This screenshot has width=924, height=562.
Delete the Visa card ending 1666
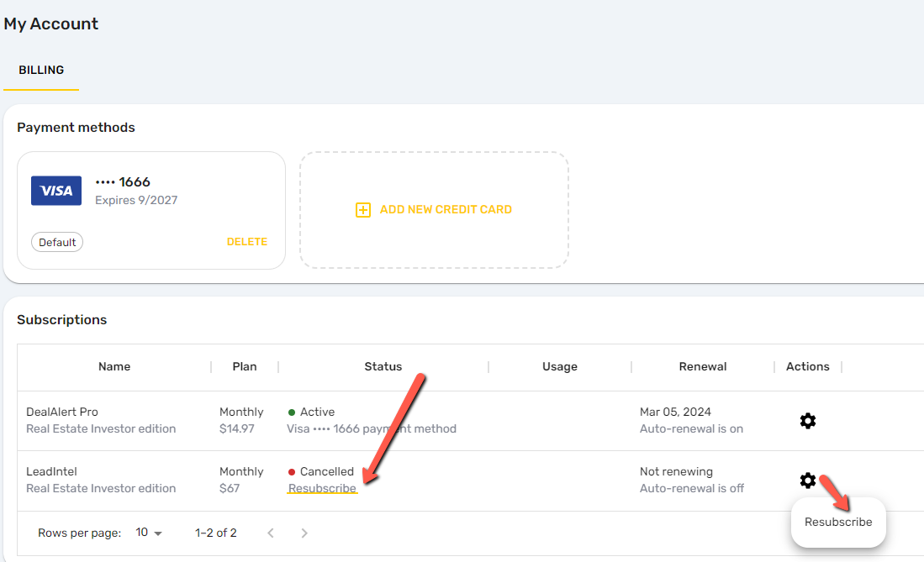247,242
